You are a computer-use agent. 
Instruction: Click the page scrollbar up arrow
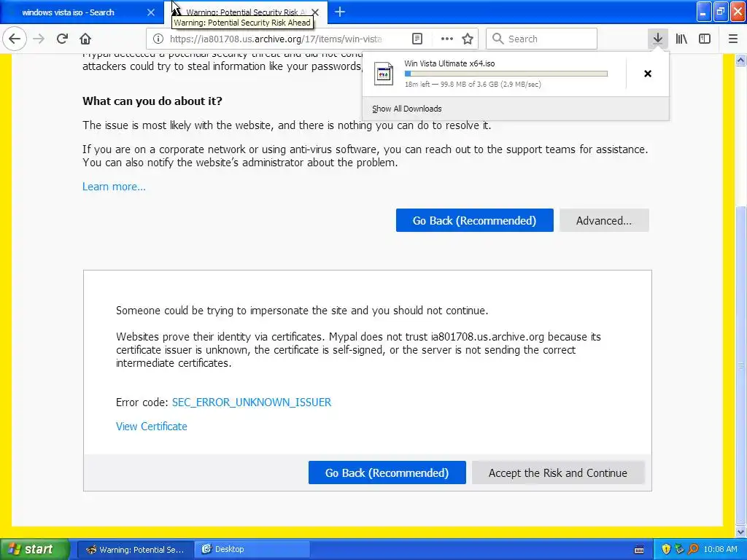click(741, 60)
